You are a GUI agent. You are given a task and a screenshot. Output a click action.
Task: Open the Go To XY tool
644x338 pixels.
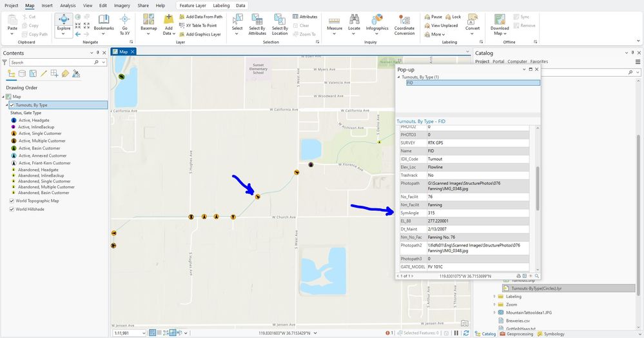tap(125, 25)
